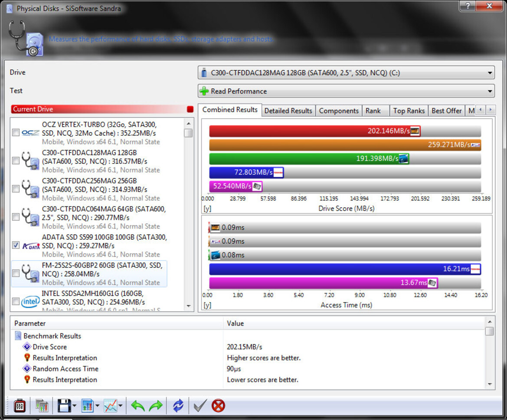This screenshot has height=420, width=507.
Task: Click the Benchmark Results document icon
Action: coord(18,335)
